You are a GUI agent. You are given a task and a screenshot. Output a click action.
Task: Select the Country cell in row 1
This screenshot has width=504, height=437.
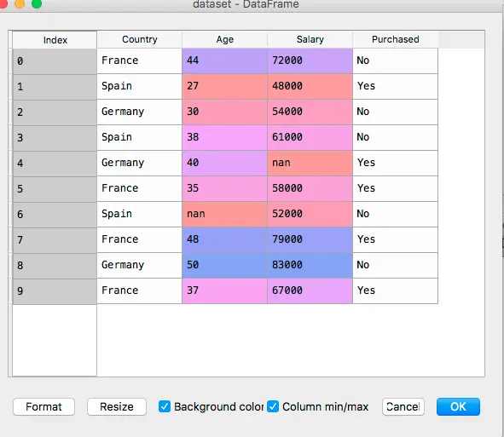coord(140,86)
